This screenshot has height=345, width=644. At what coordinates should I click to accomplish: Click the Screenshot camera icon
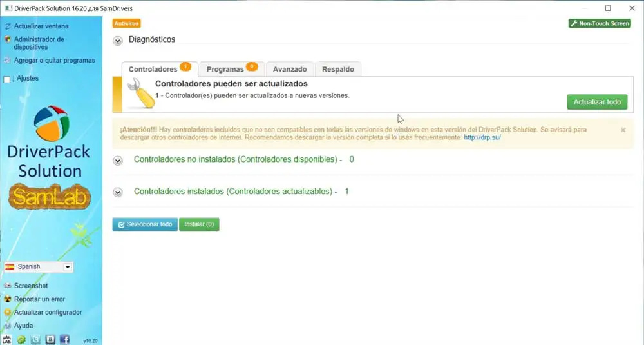[x=7, y=286]
